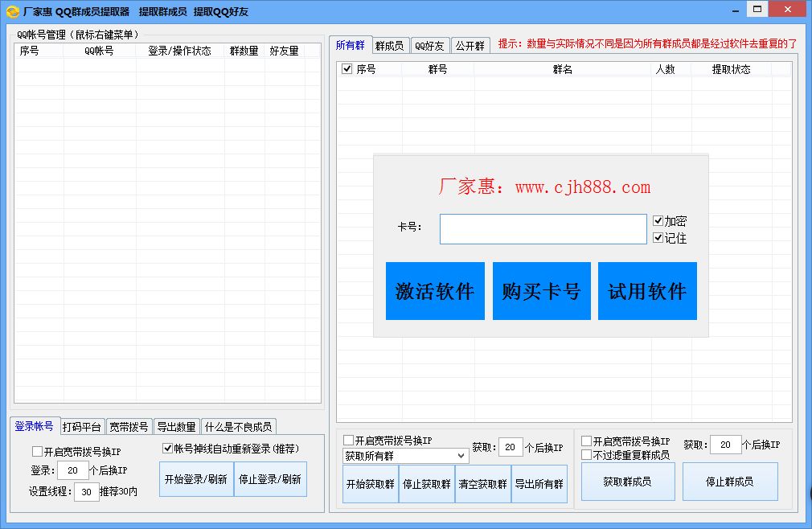Switch to the 所有群 tab

pos(350,45)
